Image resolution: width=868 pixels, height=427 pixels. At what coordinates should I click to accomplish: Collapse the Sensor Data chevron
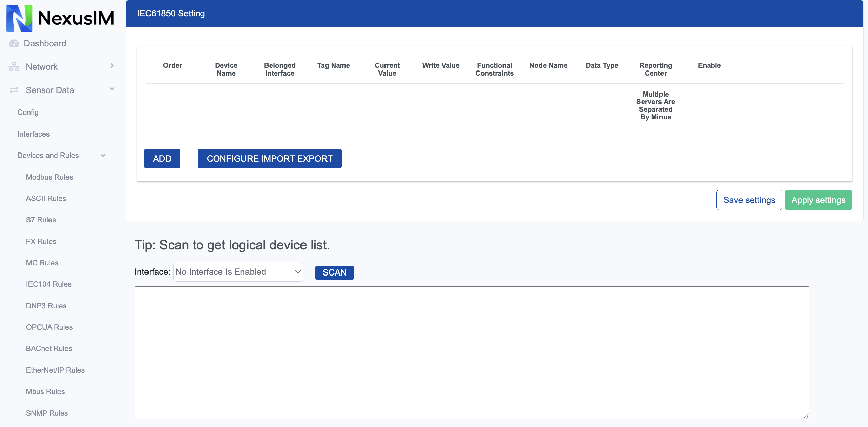pyautogui.click(x=112, y=89)
